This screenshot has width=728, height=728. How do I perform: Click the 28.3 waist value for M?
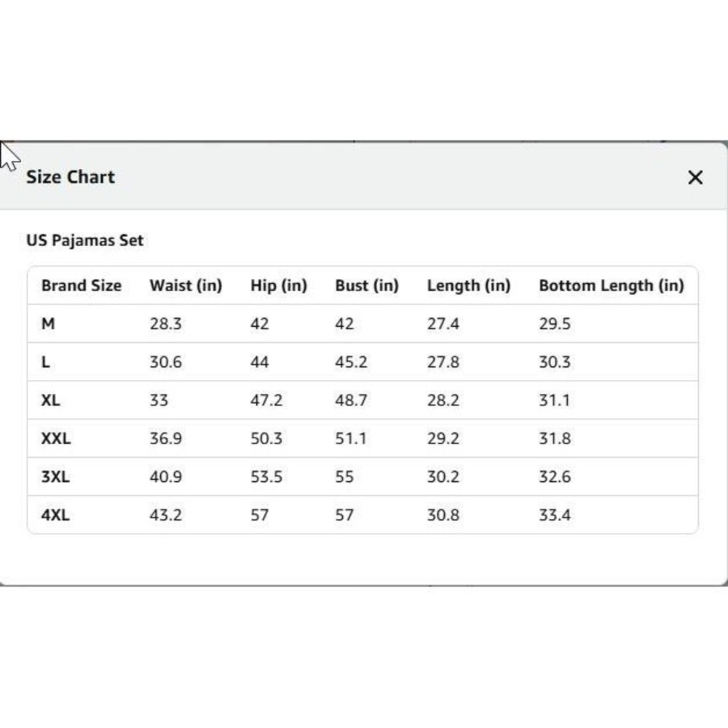[165, 323]
